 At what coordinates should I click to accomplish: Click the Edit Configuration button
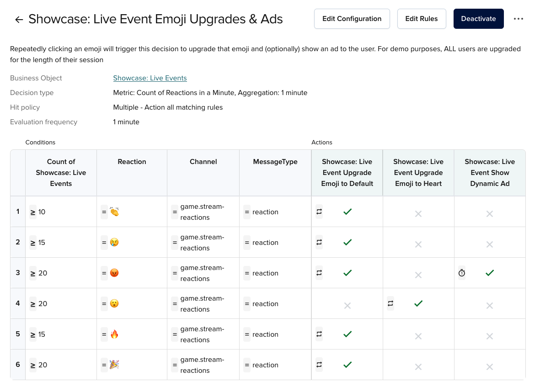pos(352,19)
